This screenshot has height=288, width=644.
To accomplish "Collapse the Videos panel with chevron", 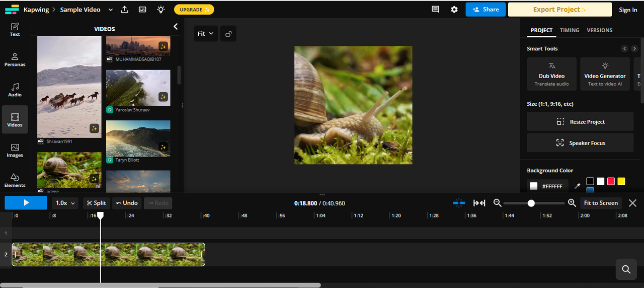I will pos(176,27).
